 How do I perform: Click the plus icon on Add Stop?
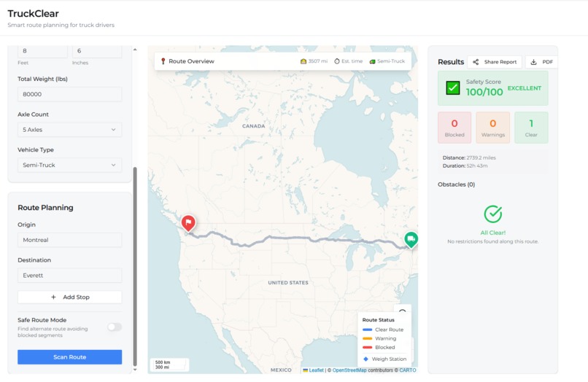click(x=53, y=297)
